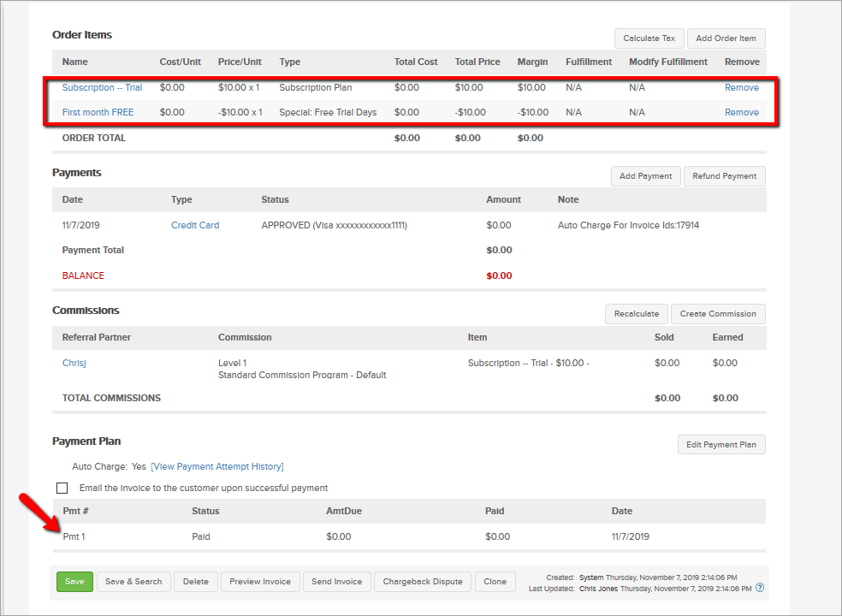Click the Create Commission button
Viewport: 842px width, 616px height.
click(718, 314)
